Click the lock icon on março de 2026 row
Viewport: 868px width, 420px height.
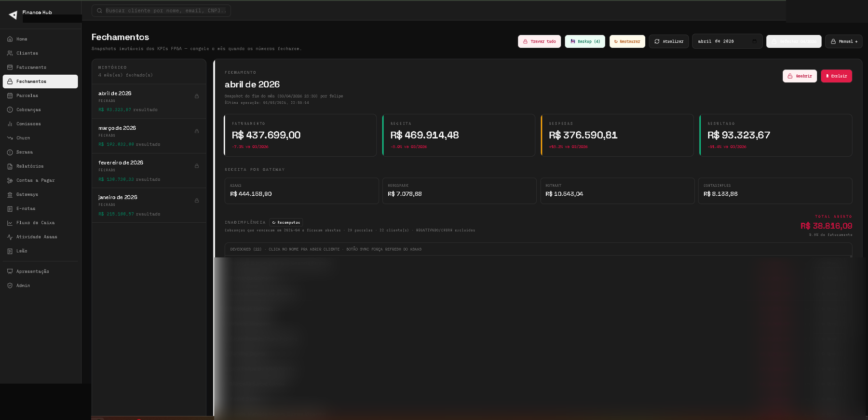pos(197,131)
